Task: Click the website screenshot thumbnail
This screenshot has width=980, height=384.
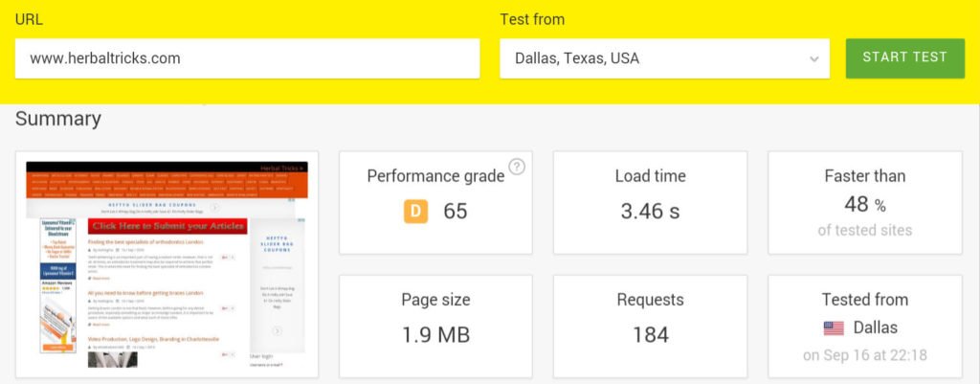Action: 167,264
